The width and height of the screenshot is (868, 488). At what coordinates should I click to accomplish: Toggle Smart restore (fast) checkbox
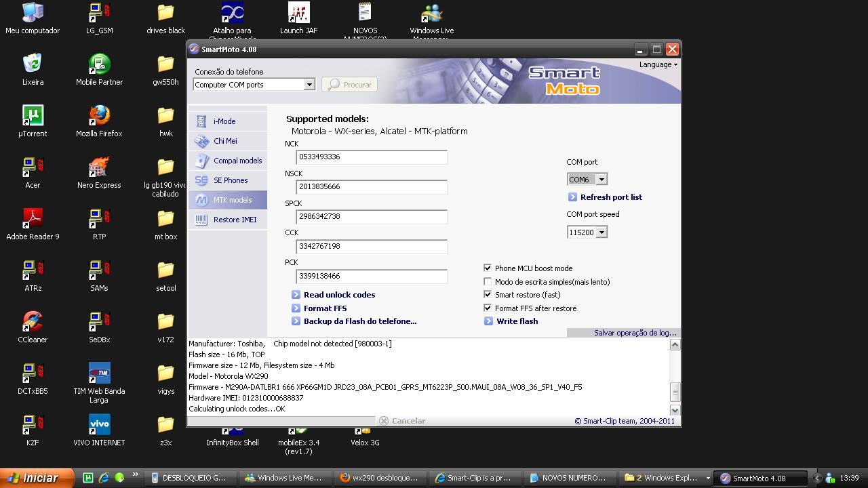[488, 295]
